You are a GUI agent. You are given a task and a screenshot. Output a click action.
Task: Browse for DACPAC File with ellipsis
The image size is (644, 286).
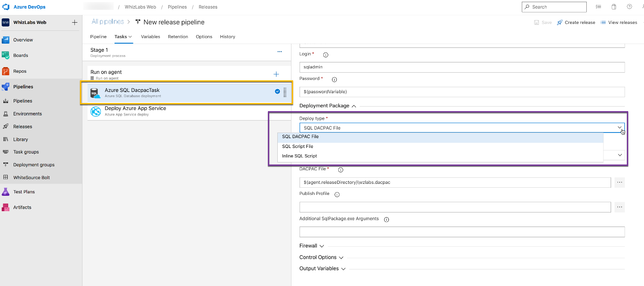click(x=620, y=182)
